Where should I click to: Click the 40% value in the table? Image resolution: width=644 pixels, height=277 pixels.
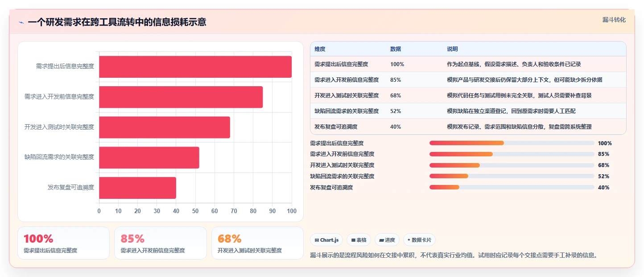tap(396, 127)
